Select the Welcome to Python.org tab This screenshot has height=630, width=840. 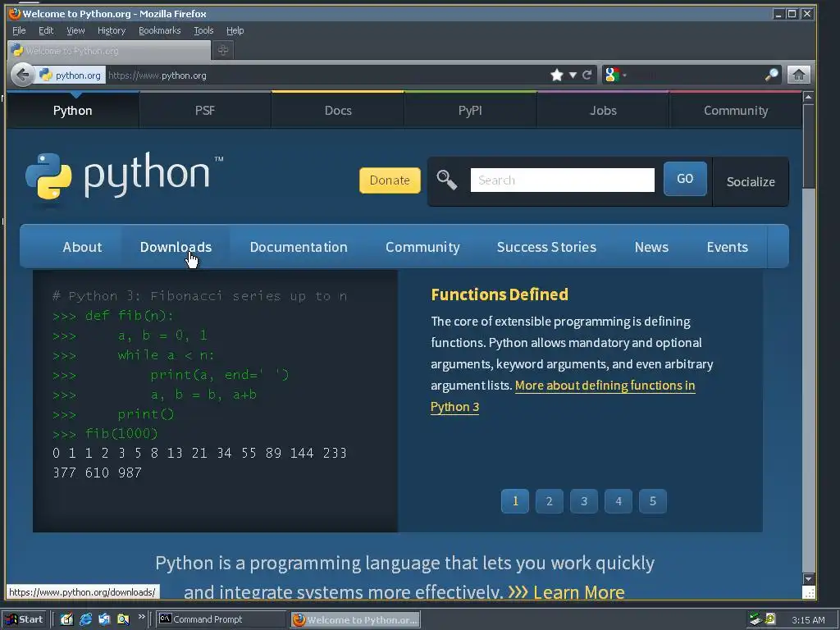(x=109, y=50)
